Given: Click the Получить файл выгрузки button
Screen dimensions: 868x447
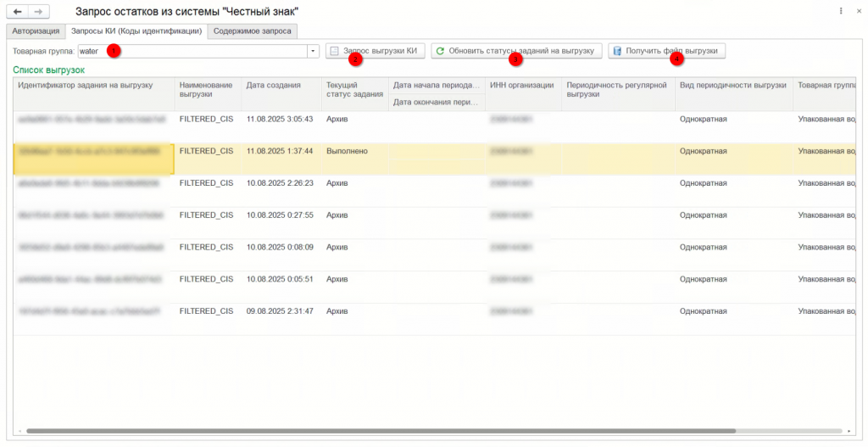Looking at the screenshot, I should pos(666,51).
